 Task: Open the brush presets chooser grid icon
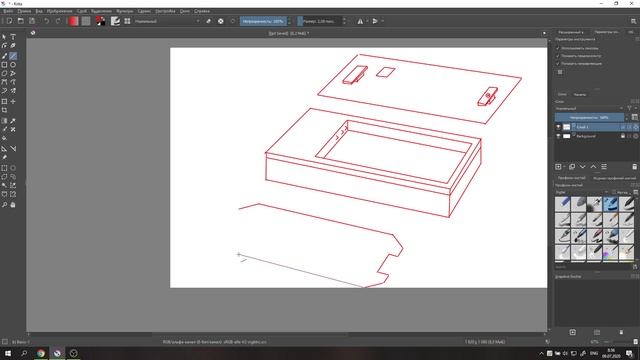click(x=127, y=21)
